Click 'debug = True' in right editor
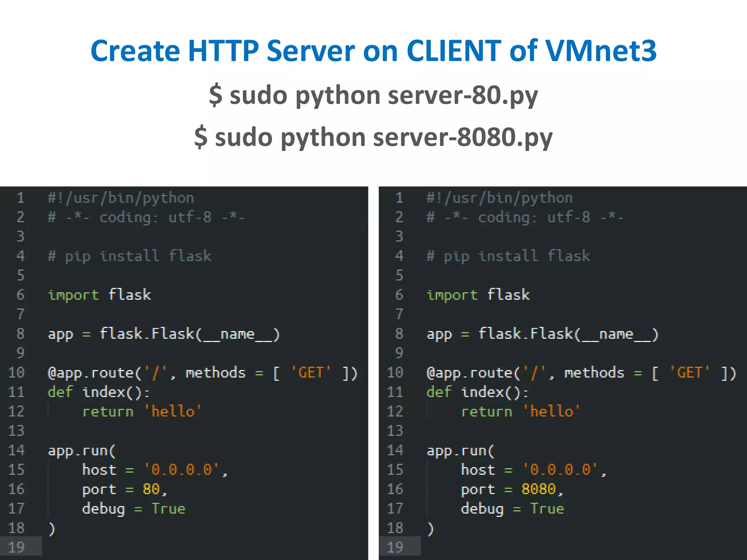This screenshot has height=560, width=747. [x=512, y=509]
